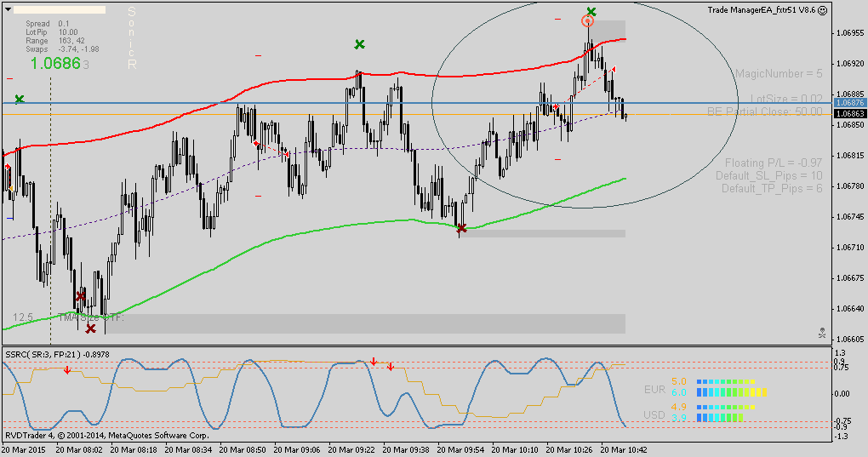
Task: Click the Swaps -3.74, -1.98 readout
Action: pyautogui.click(x=62, y=49)
